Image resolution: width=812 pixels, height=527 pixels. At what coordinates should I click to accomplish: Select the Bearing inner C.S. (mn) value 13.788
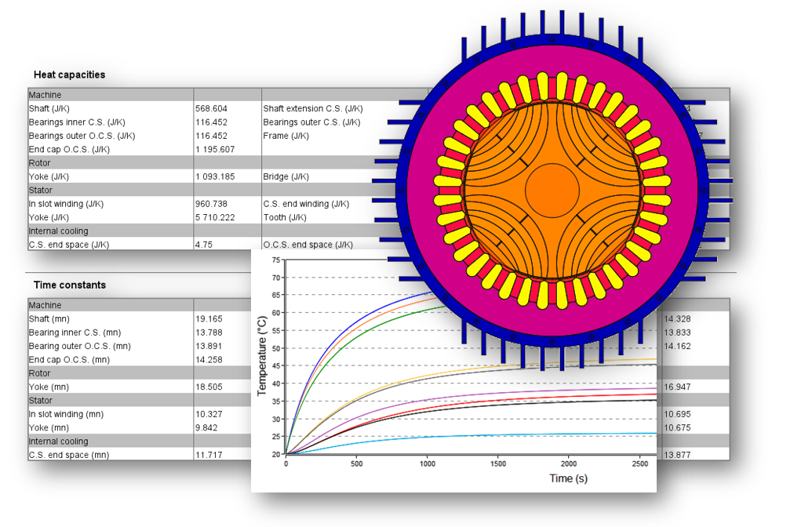click(209, 333)
